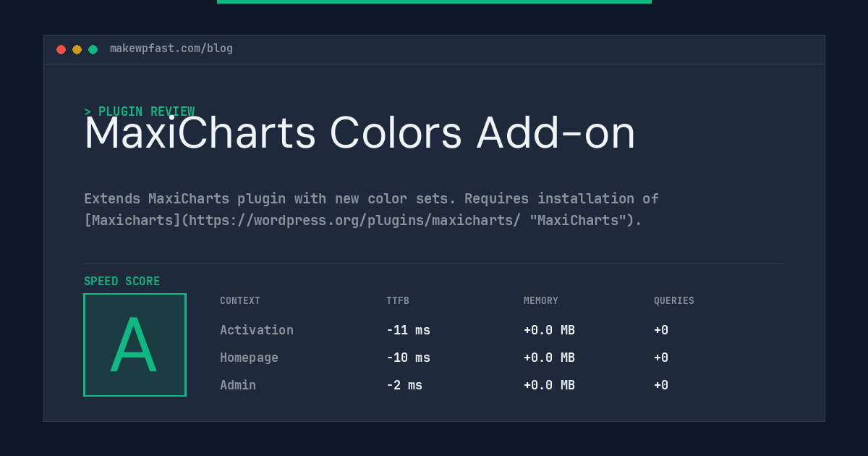Click the wordpress.org/plugins/maxicharts URL text
Viewport: 868px width, 456px height.
coord(354,220)
